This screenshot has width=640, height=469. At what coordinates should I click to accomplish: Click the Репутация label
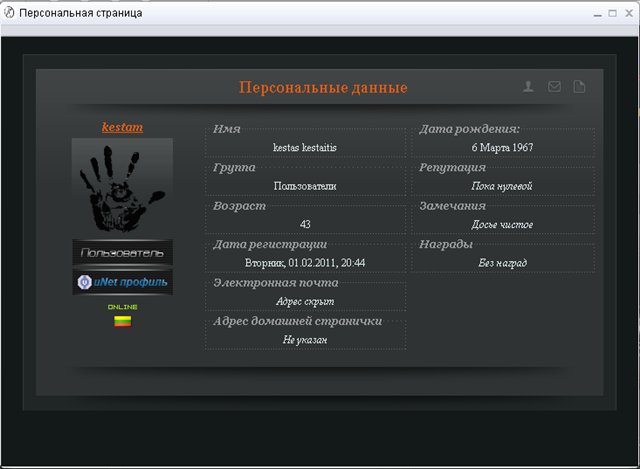[453, 168]
